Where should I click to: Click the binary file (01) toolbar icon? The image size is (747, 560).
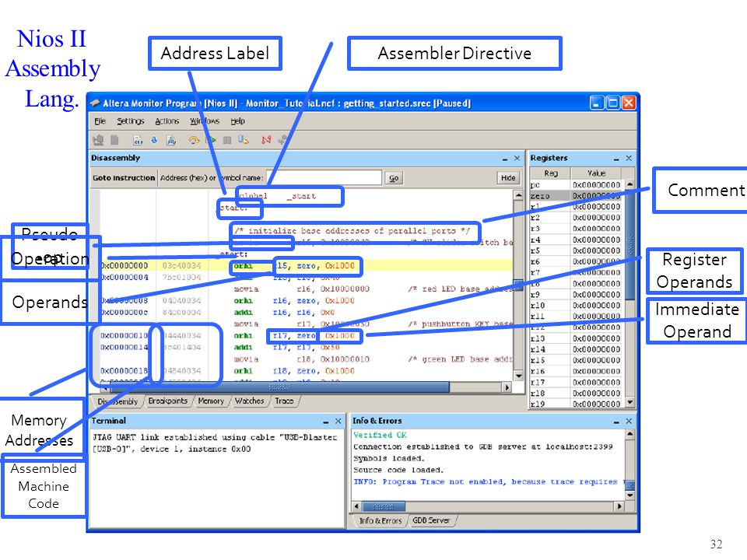click(x=138, y=141)
